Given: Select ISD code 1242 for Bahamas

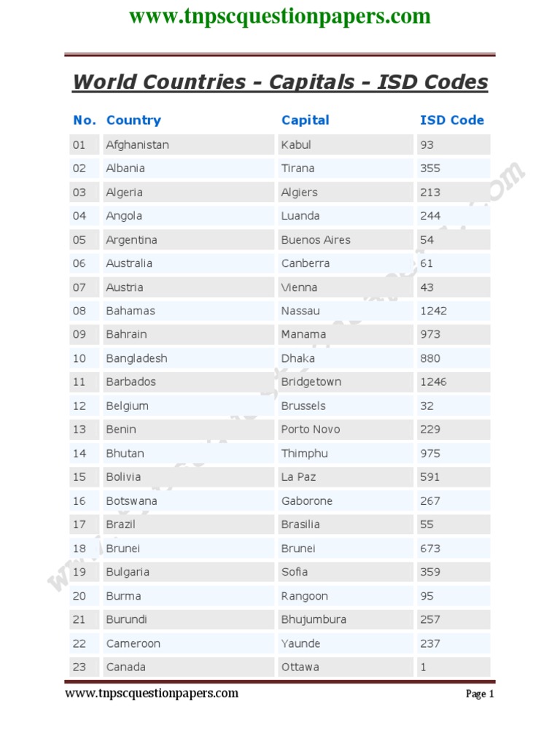Looking at the screenshot, I should point(434,311).
